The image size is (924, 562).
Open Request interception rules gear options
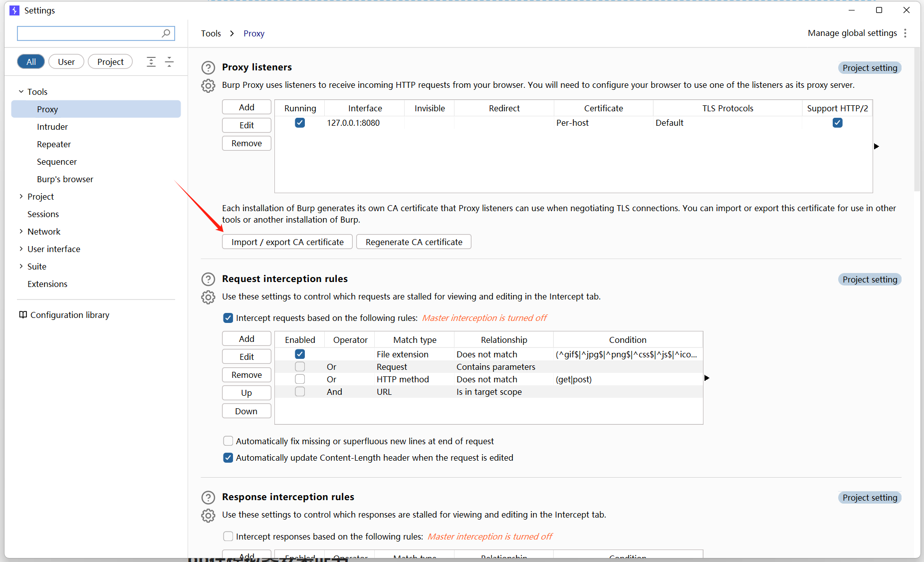208,297
